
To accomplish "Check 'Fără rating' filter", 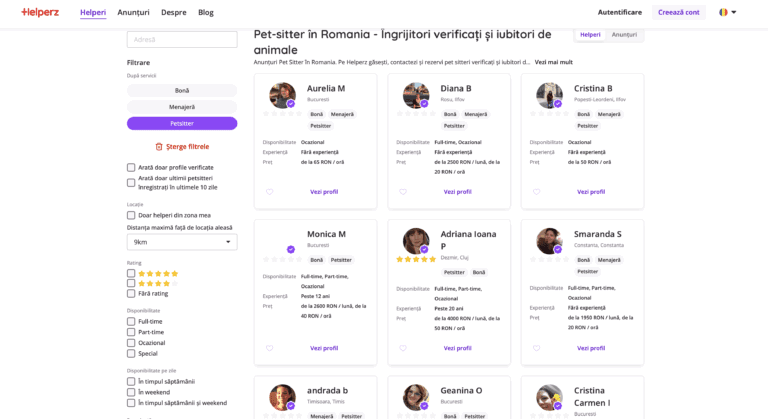I will [x=131, y=294].
